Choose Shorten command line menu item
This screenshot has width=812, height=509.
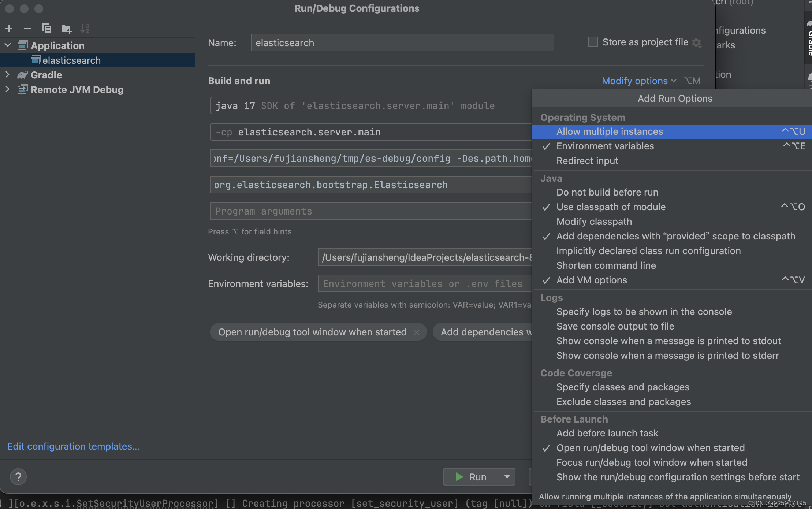[606, 265]
